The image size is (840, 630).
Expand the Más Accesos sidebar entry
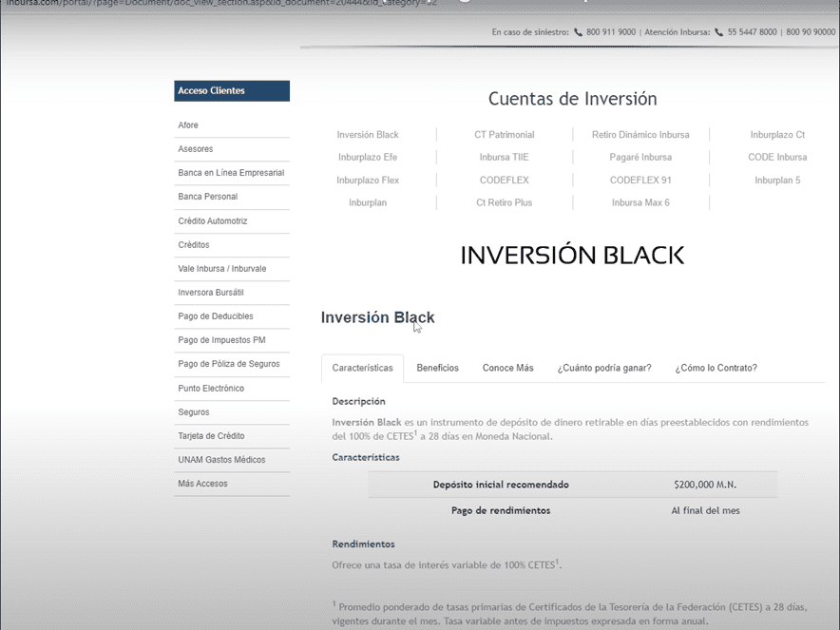(x=202, y=484)
